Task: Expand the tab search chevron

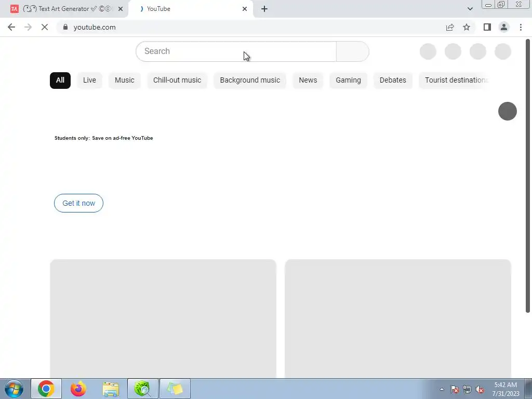Action: click(470, 9)
